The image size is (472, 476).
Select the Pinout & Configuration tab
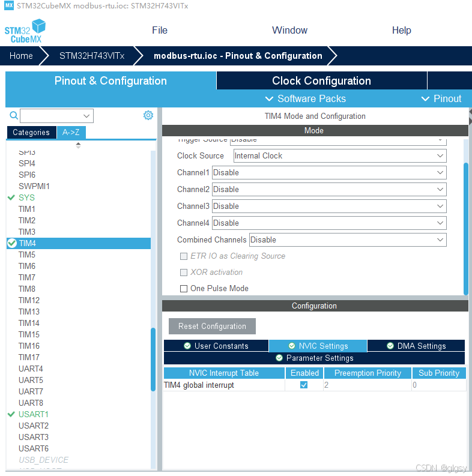click(110, 81)
